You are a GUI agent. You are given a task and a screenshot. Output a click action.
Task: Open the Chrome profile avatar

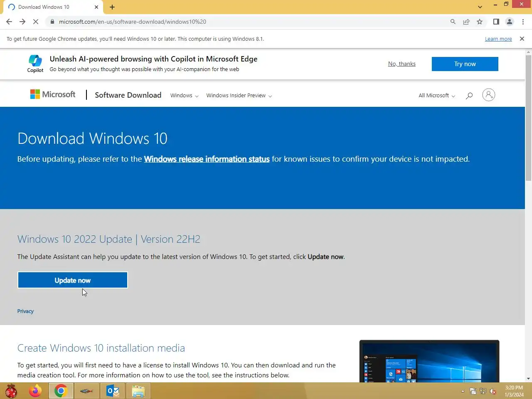click(510, 22)
